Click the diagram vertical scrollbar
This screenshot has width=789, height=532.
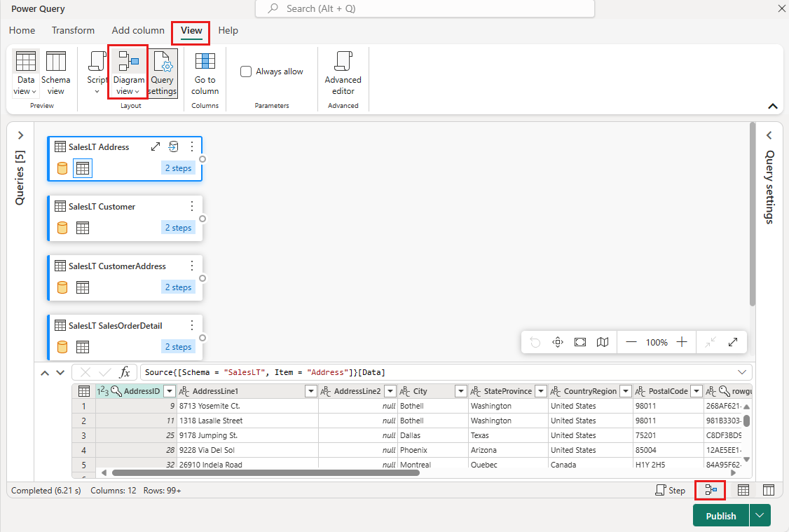coord(753,214)
